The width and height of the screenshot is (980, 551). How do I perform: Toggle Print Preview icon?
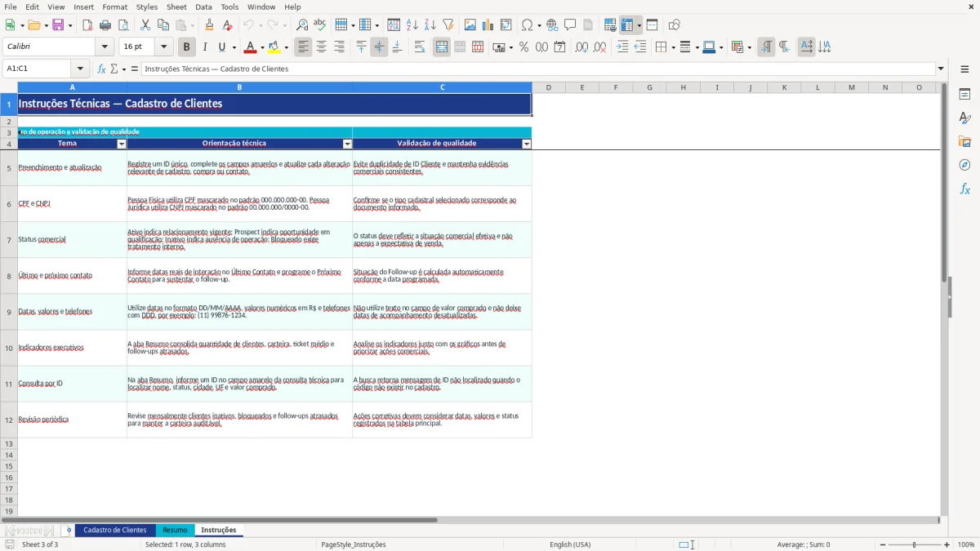pos(123,25)
